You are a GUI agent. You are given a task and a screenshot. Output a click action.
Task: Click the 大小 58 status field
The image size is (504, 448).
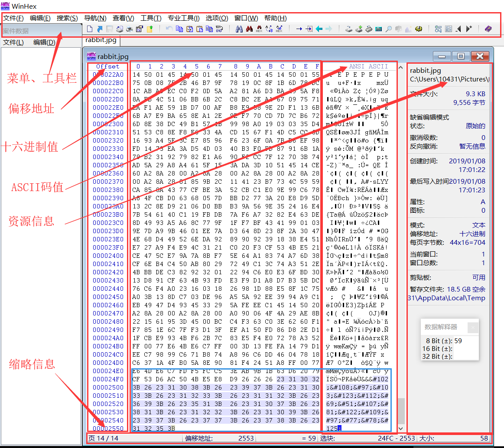[454, 438]
